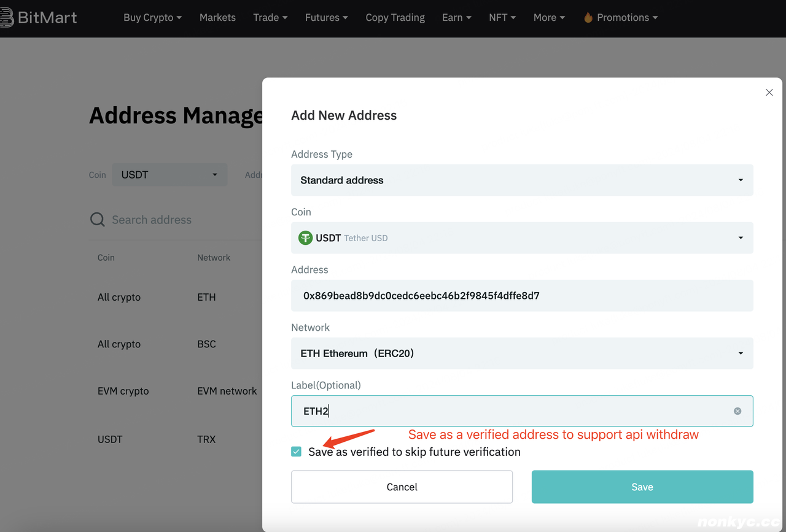Screen dimensions: 786x532
Task: Open the Buy Crypto menu
Action: click(x=152, y=18)
